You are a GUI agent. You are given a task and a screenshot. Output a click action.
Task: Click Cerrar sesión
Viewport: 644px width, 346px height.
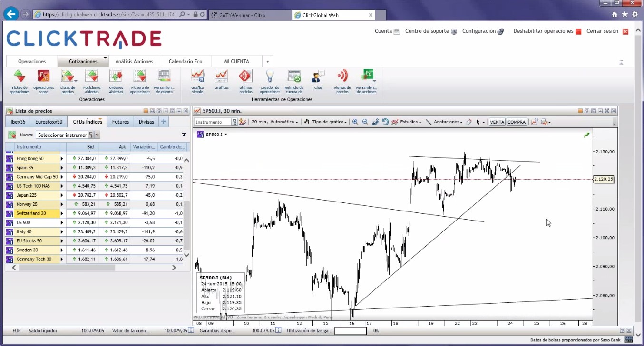[607, 31]
